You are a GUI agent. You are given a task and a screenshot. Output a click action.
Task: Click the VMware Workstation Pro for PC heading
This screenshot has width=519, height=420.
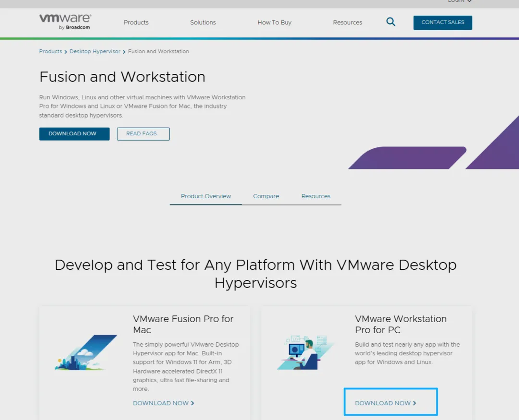point(400,324)
